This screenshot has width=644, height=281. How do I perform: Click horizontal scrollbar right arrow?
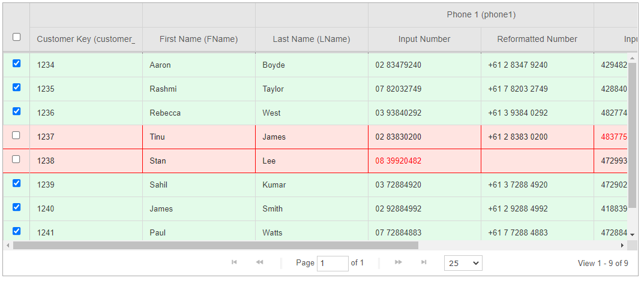click(622, 245)
